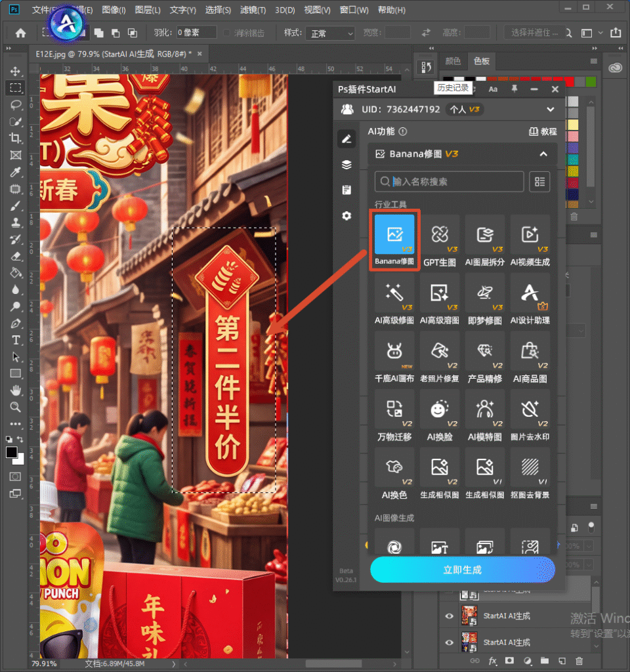
Task: Open the StartAI layers sidebar icon
Action: point(346,165)
